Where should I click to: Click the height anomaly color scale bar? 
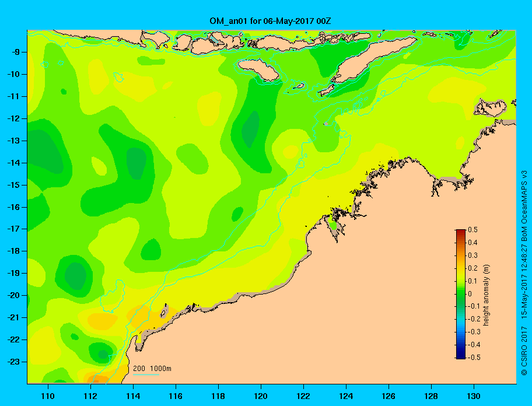click(x=461, y=294)
